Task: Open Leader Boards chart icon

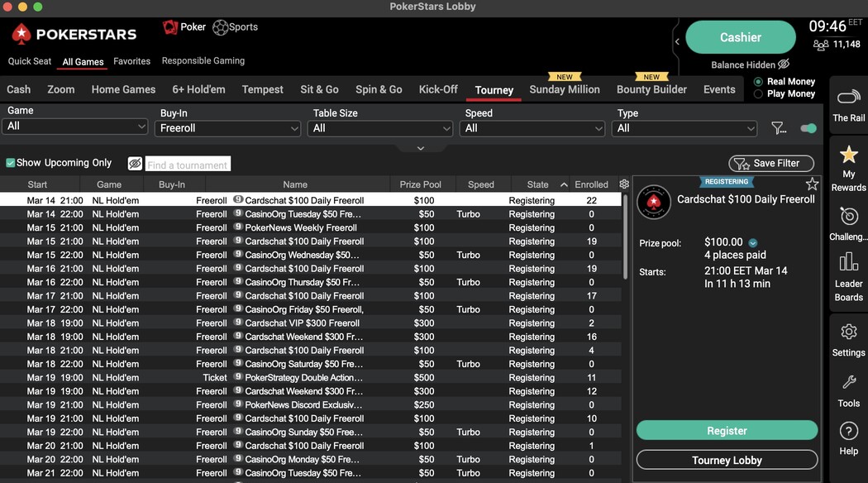Action: pyautogui.click(x=848, y=261)
